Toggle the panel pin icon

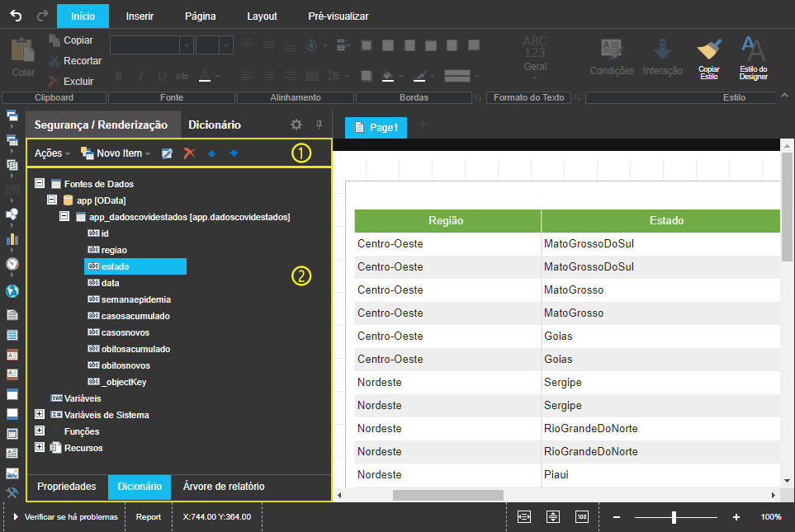[319, 125]
